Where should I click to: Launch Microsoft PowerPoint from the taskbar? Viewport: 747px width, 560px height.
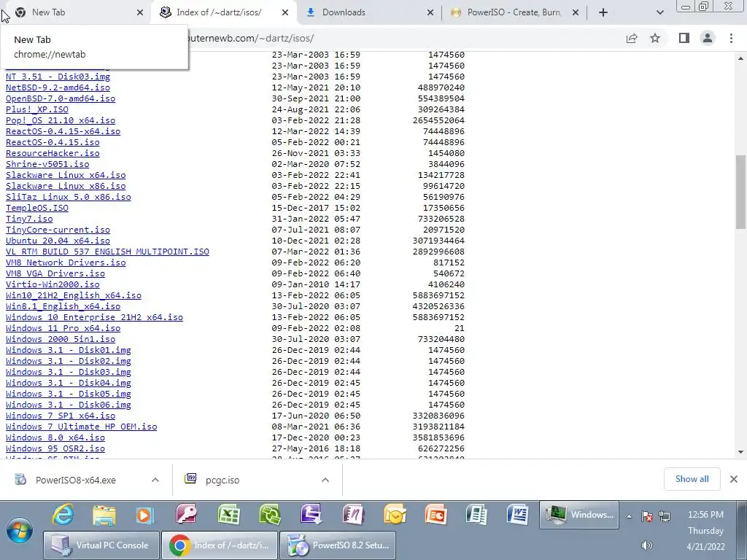tap(436, 515)
